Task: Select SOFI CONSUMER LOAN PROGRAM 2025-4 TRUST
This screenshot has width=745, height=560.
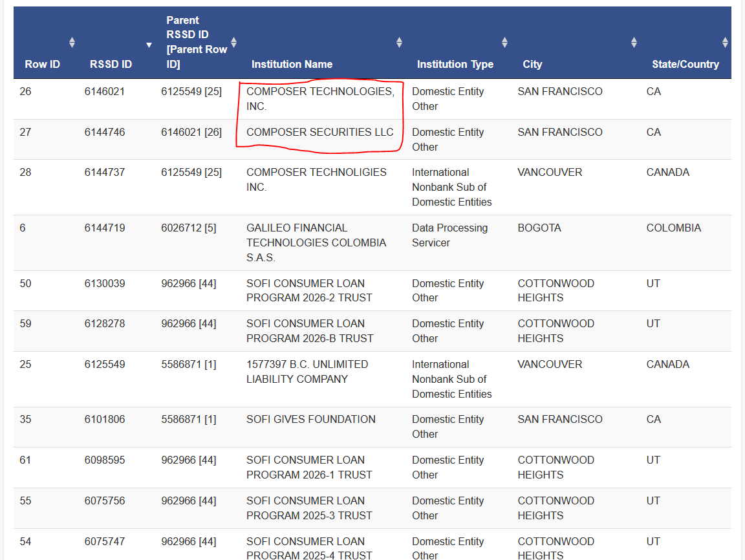Action: click(x=309, y=548)
